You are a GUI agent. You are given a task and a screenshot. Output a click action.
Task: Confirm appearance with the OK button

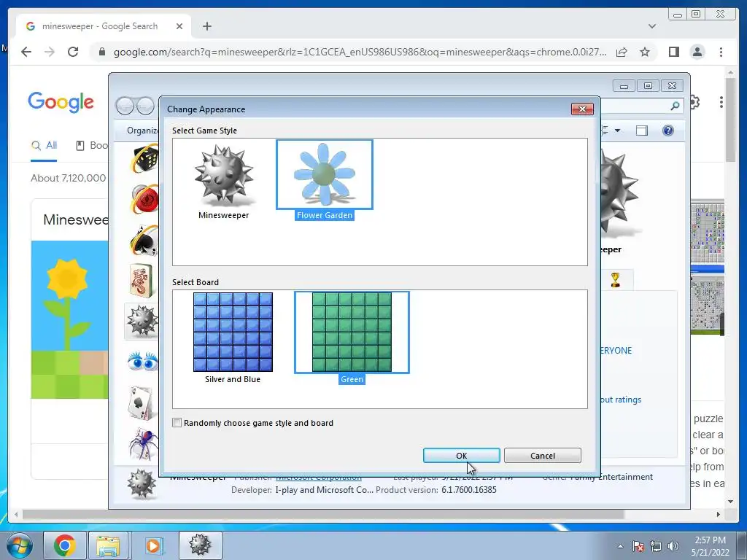pos(461,455)
